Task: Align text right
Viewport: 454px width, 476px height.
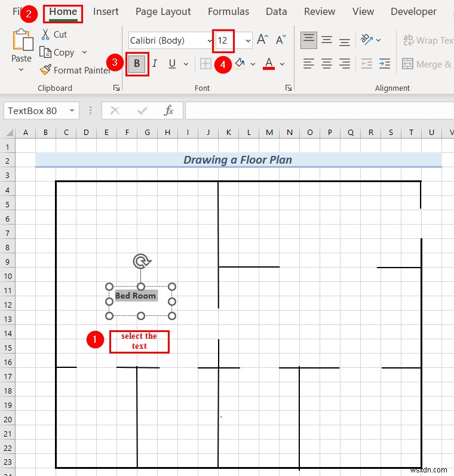Action: pos(344,64)
